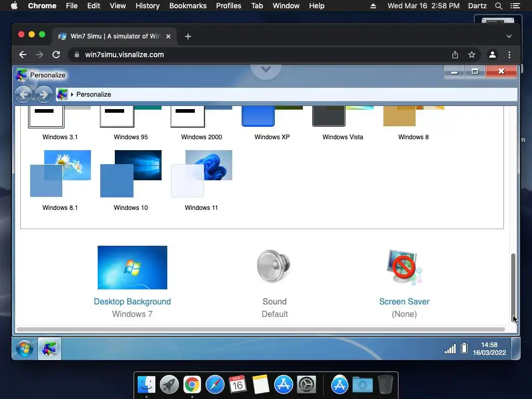Click the Personalize horizontal scrollbar
Viewport: 532px width, 399px height.
(261, 329)
